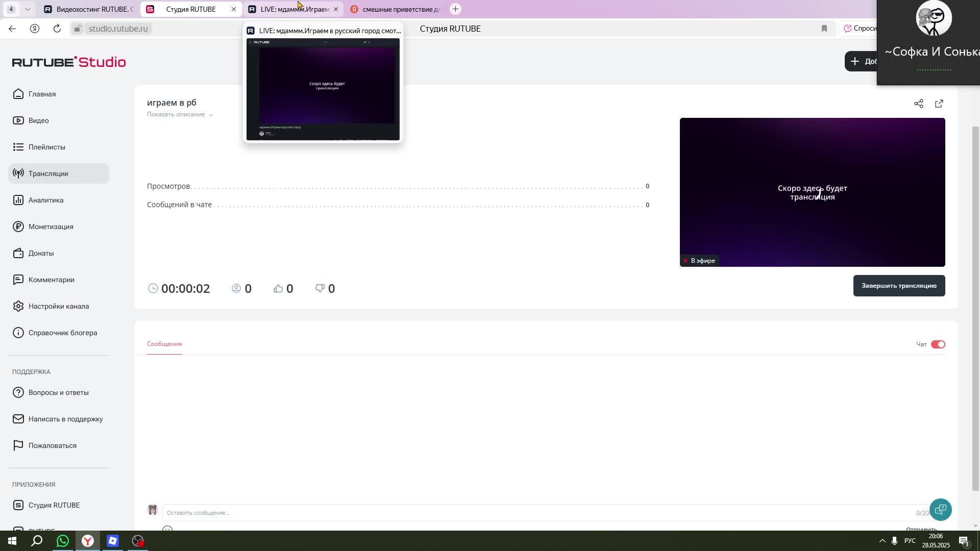Image resolution: width=980 pixels, height=551 pixels.
Task: Open Главная in the sidebar
Action: [x=59, y=94]
